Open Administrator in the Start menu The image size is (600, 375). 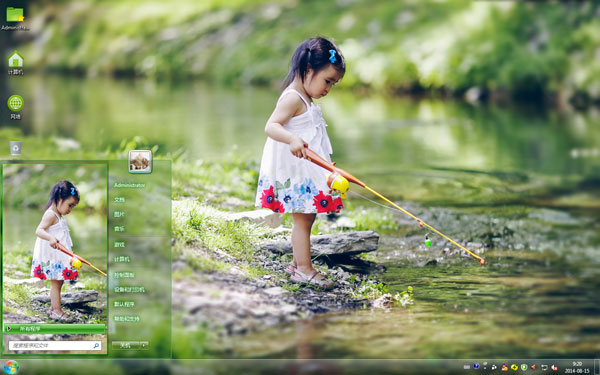tap(130, 185)
